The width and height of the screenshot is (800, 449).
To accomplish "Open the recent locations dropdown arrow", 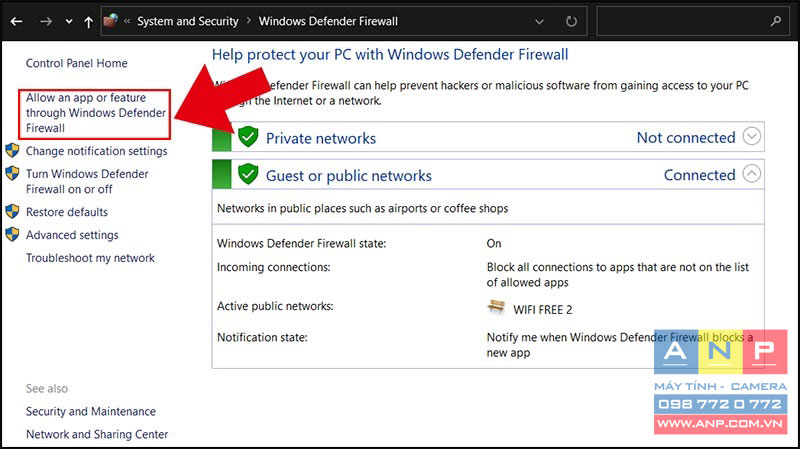I will pyautogui.click(x=69, y=22).
